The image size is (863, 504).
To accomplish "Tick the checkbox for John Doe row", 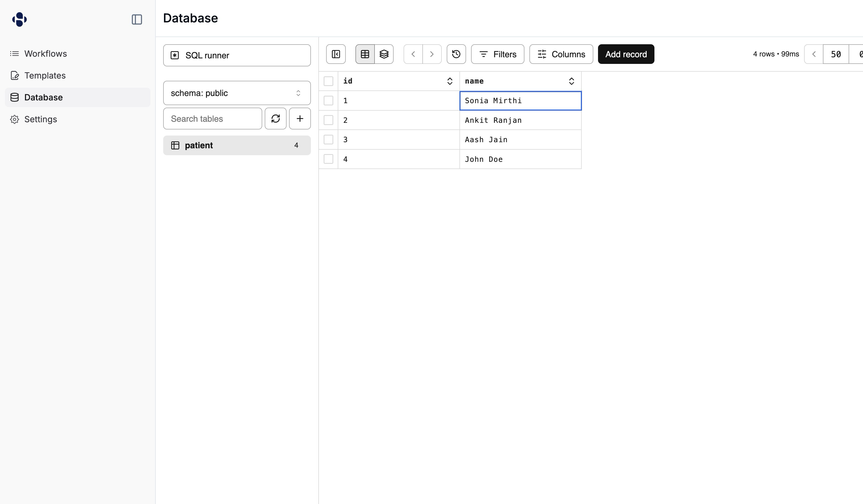I will click(328, 159).
